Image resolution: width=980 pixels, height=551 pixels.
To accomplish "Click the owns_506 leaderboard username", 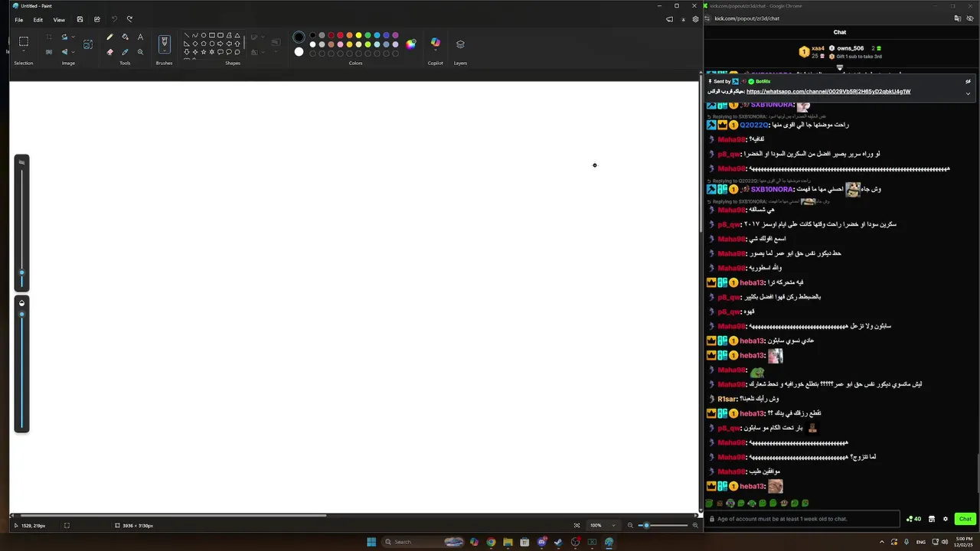I will click(x=851, y=48).
